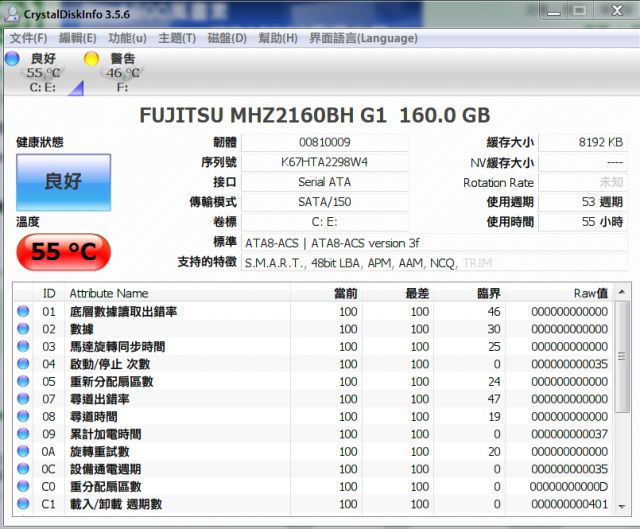640x529 pixels.
Task: Click the Rotation Rate 未知 field
Action: [x=583, y=182]
